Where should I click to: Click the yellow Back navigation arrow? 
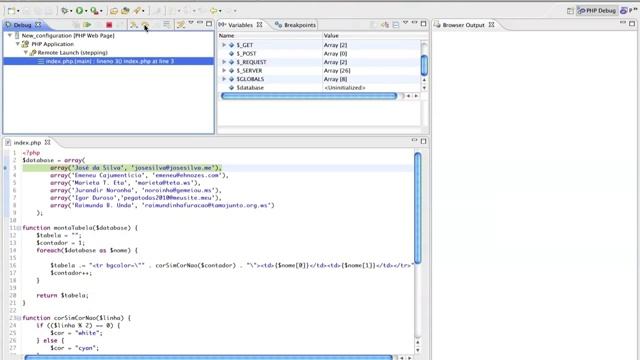tap(213, 11)
